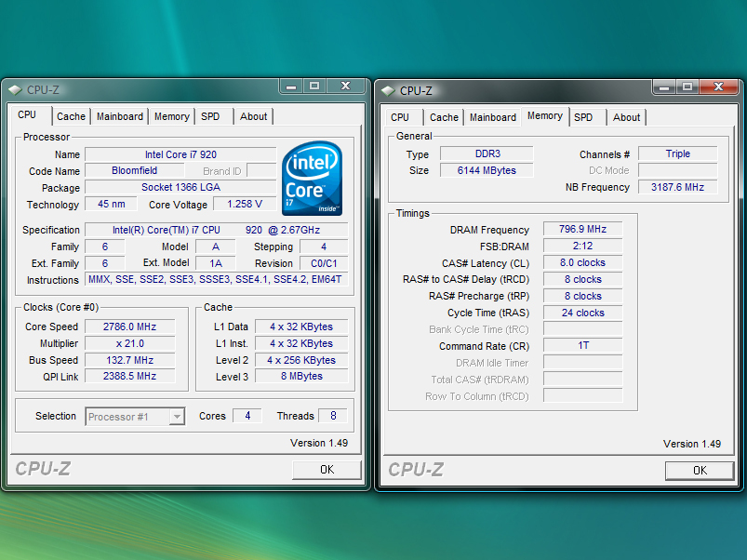Select Memory tab in left CPU-Z window
This screenshot has height=560, width=747.
[171, 116]
